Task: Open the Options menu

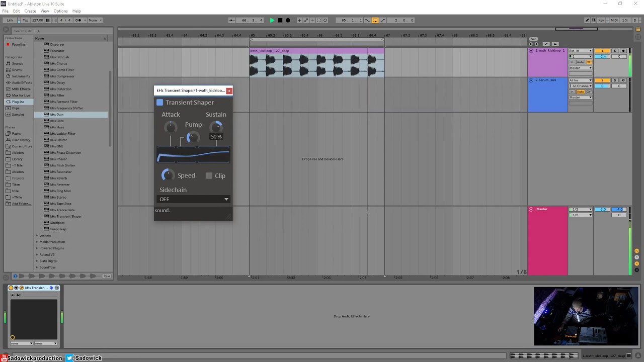Action: 60,11
